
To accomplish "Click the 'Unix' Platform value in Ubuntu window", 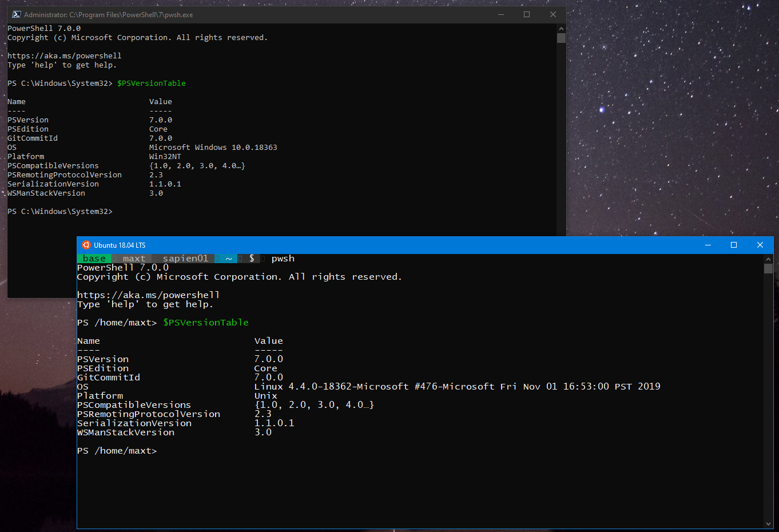I will click(x=266, y=396).
